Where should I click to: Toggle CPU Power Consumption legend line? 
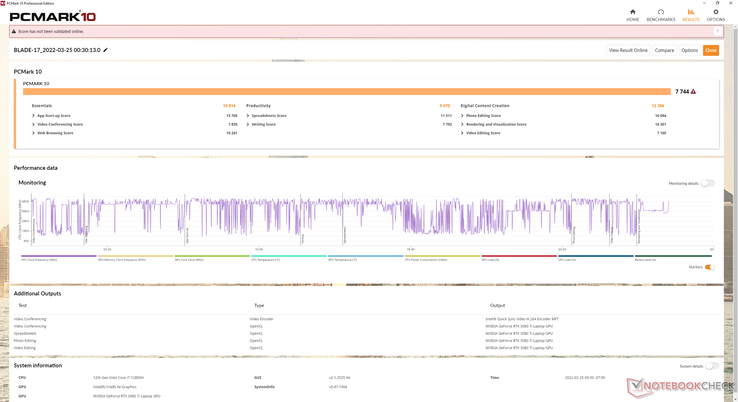coord(442,257)
